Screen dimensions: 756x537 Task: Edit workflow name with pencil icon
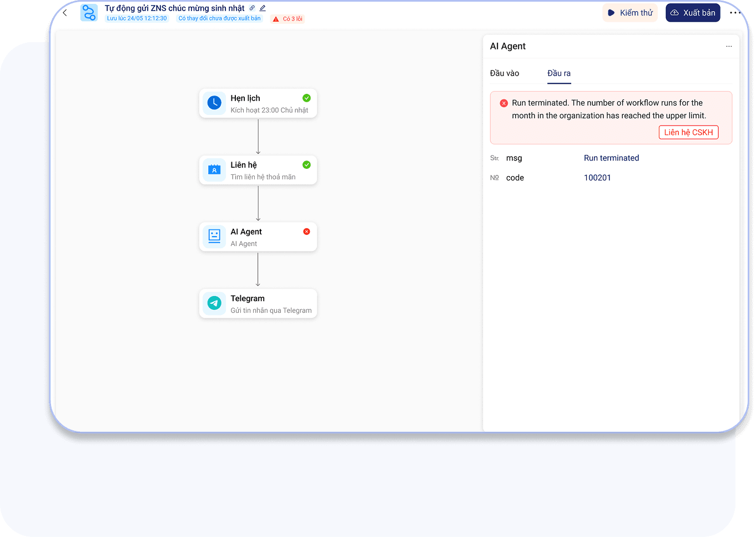[263, 8]
